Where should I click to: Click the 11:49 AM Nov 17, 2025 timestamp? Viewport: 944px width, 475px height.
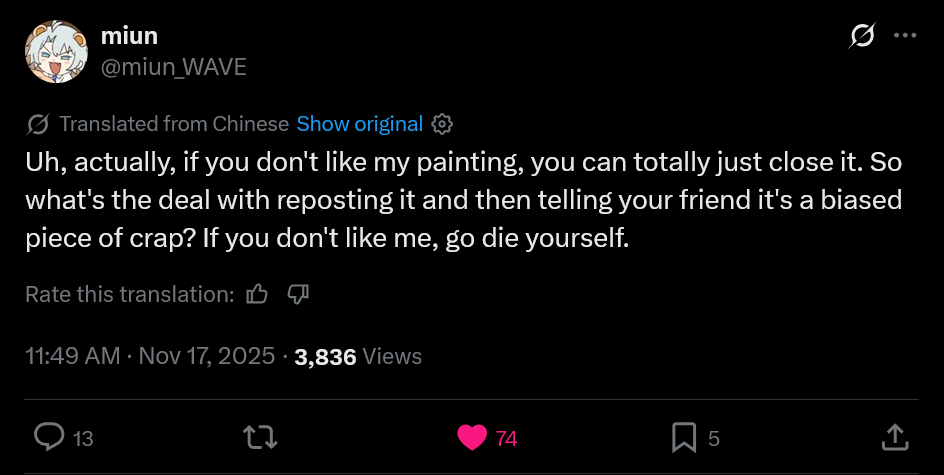click(150, 356)
